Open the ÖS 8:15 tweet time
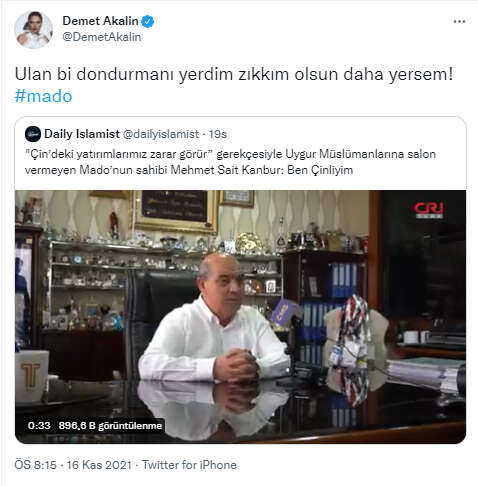Screen dimensions: 478x486 pyautogui.click(x=35, y=465)
